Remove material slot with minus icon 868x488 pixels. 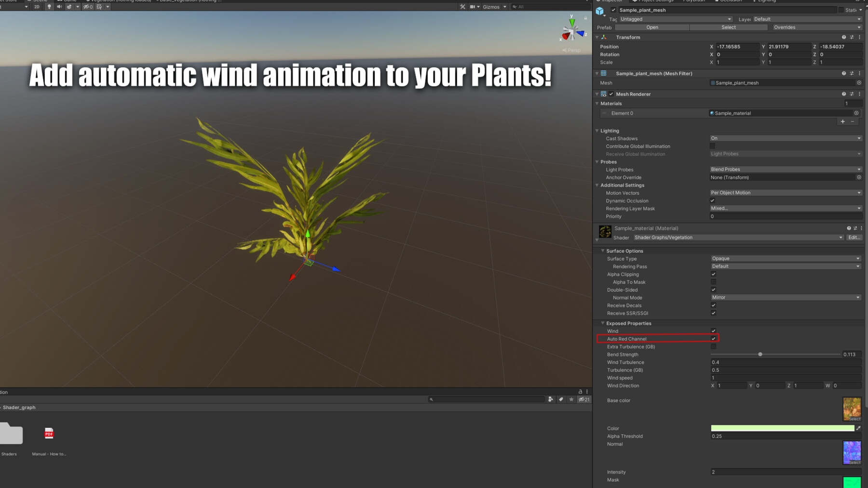(853, 122)
